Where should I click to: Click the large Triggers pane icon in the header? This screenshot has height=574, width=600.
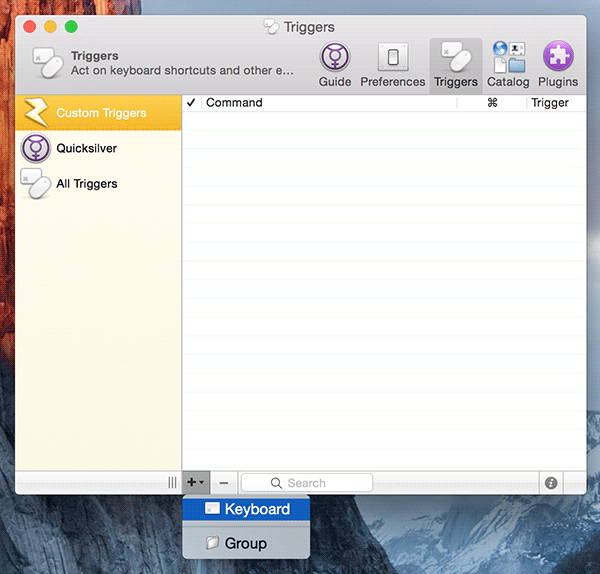click(48, 63)
